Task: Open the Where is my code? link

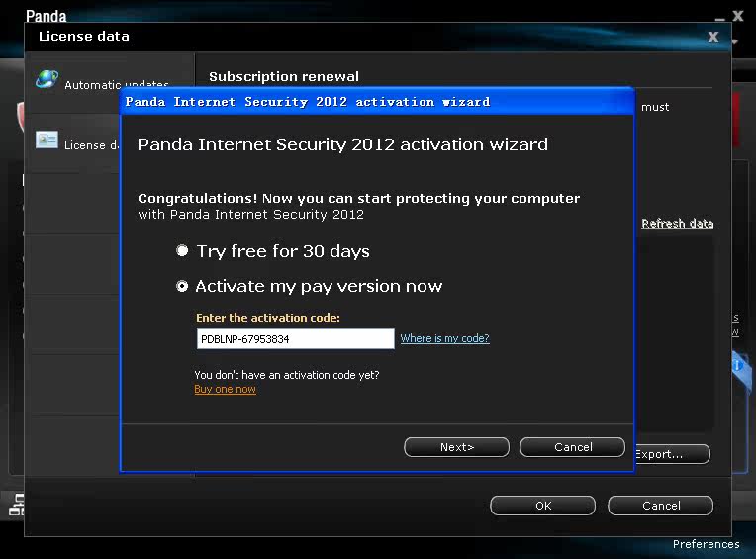Action: pyautogui.click(x=444, y=338)
